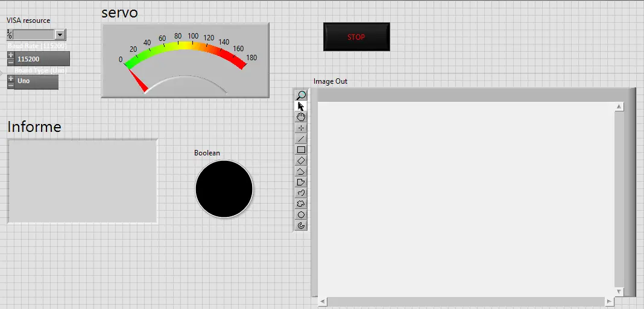Click the Image Out horizontal scroll left arrow
Image resolution: width=644 pixels, height=309 pixels.
[323, 302]
